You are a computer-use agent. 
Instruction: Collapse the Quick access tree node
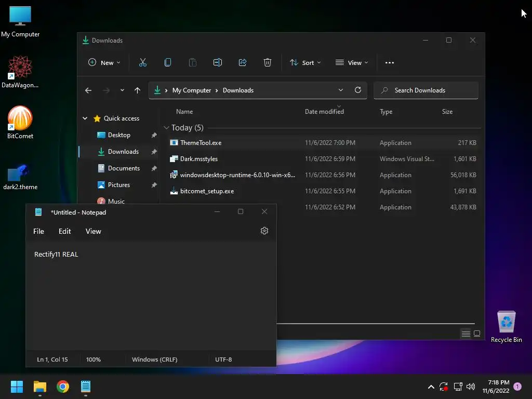(85, 118)
